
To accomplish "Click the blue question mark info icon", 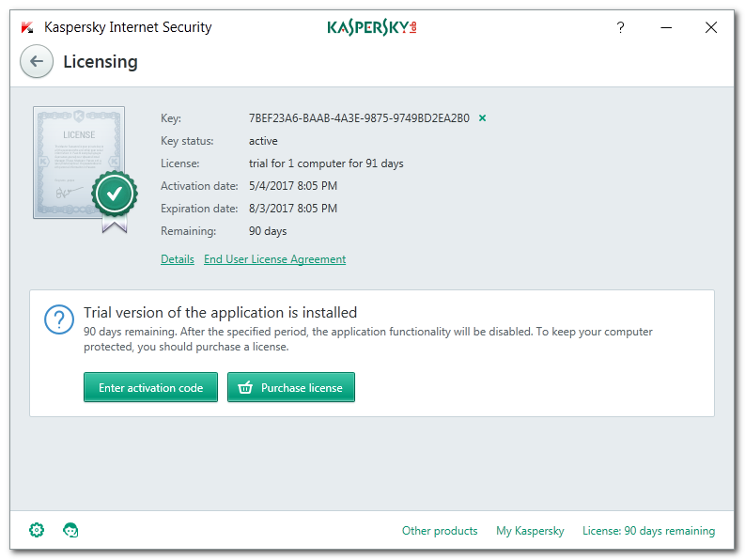I will click(x=59, y=319).
